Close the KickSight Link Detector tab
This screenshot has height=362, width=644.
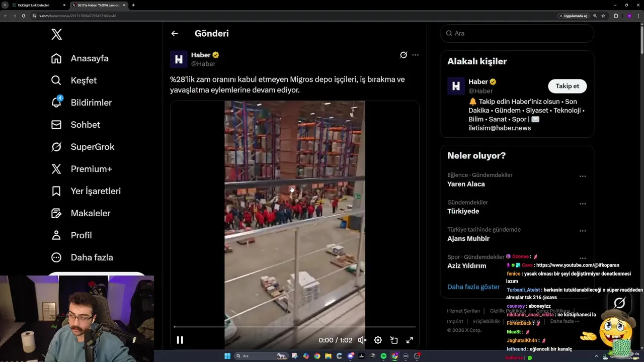(x=64, y=5)
